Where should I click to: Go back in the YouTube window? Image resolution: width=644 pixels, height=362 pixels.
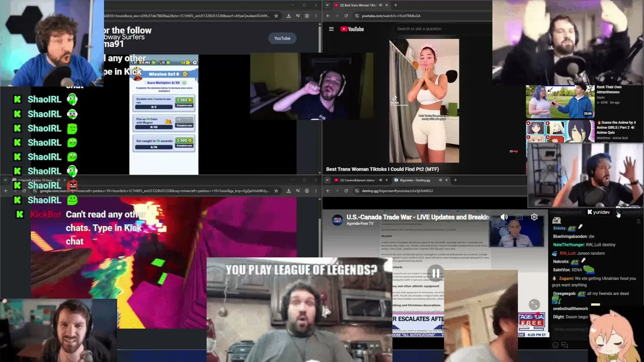[x=328, y=16]
